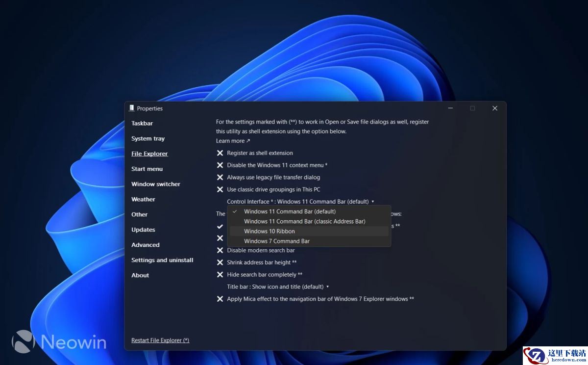
Task: Click Restart File Explorer link
Action: 160,340
